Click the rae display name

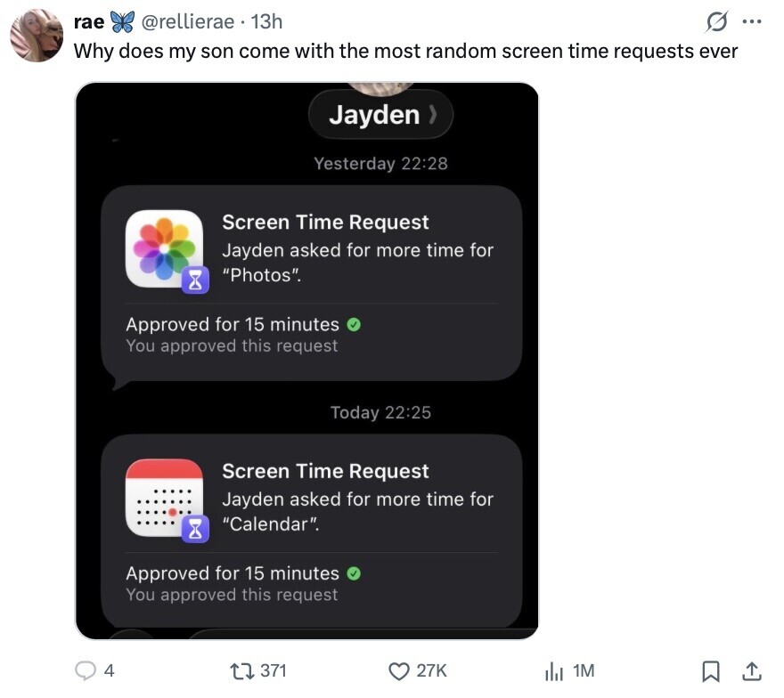pyautogui.click(x=89, y=21)
